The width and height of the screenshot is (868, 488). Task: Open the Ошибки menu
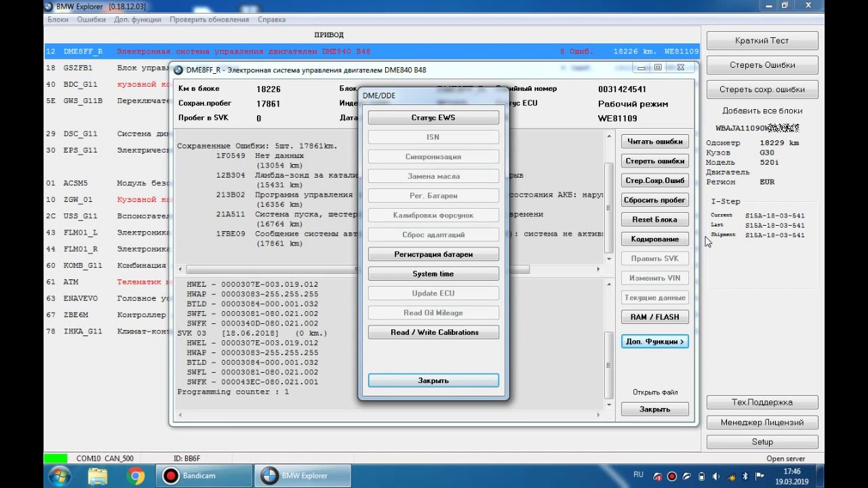click(91, 20)
